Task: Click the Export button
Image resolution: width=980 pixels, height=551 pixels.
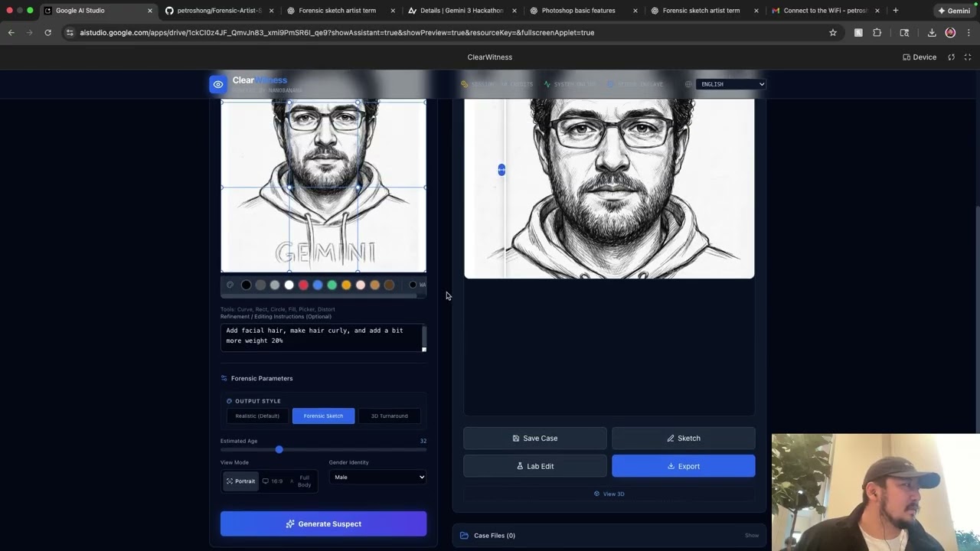Action: (683, 466)
